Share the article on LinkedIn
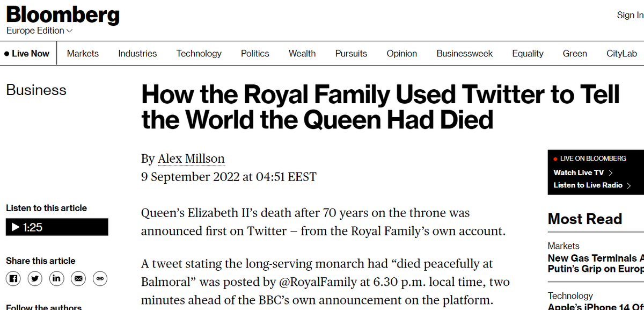Screen dimensions: 644x310 click(x=56, y=278)
